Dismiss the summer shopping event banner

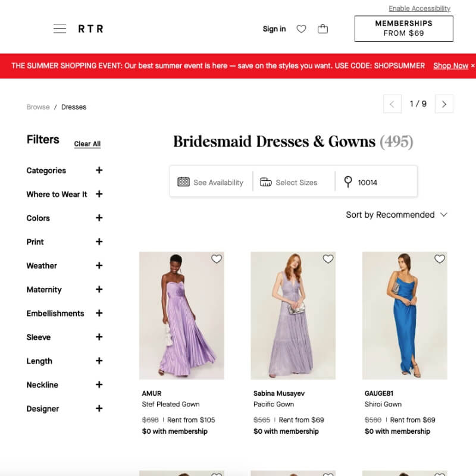(x=471, y=65)
